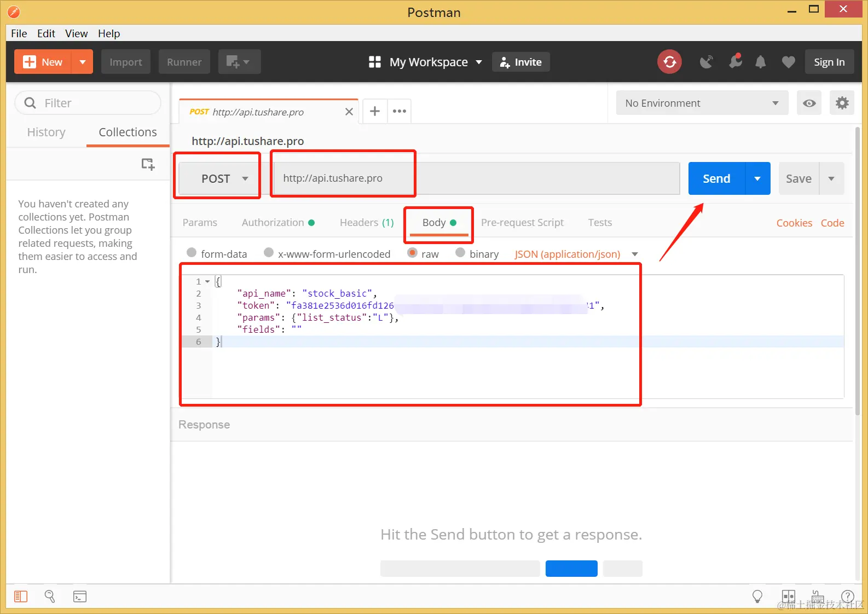
Task: Click the Invite button
Action: coord(521,62)
